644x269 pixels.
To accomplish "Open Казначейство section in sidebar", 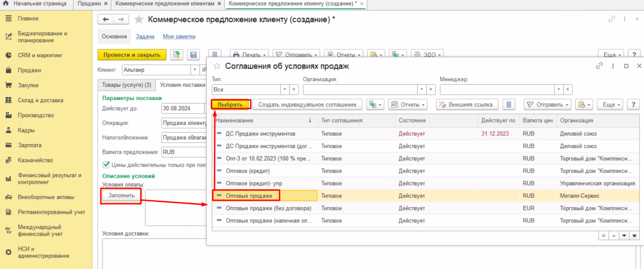I will 35,160.
